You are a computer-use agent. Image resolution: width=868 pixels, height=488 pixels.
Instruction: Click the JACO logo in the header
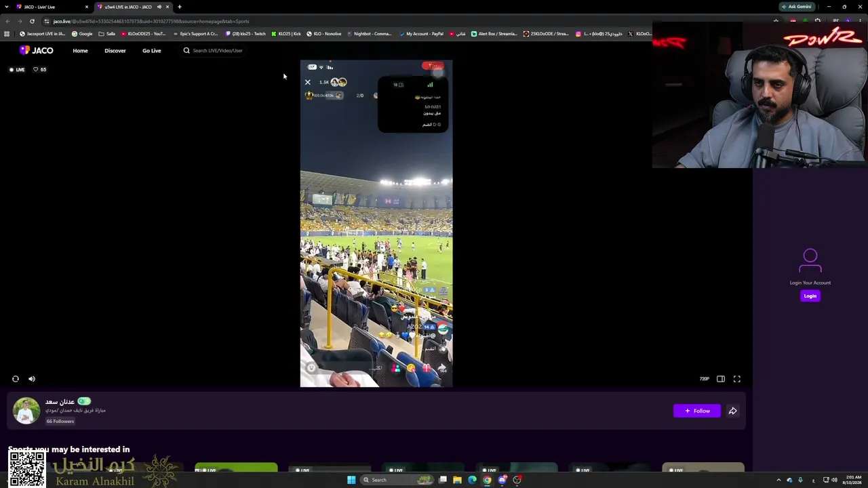coord(36,50)
